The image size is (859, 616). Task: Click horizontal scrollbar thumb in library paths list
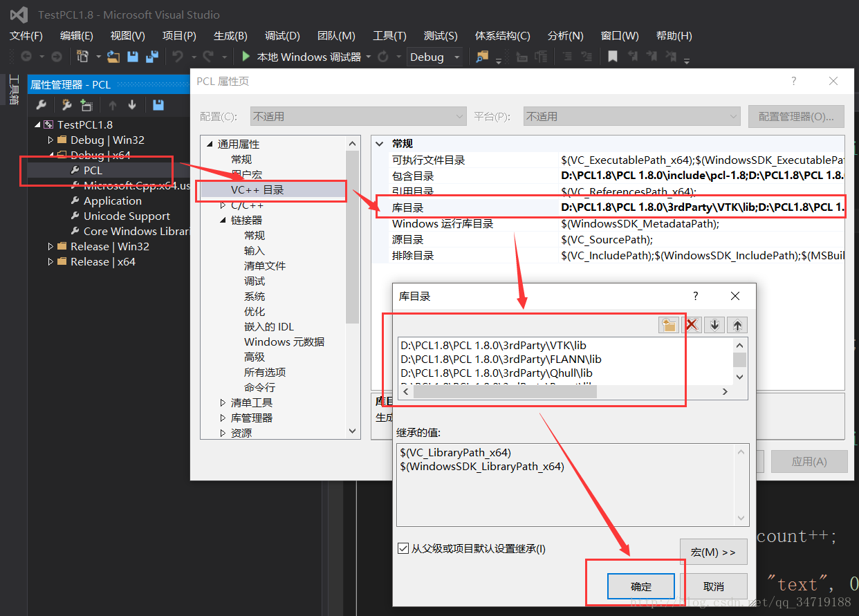pos(505,391)
